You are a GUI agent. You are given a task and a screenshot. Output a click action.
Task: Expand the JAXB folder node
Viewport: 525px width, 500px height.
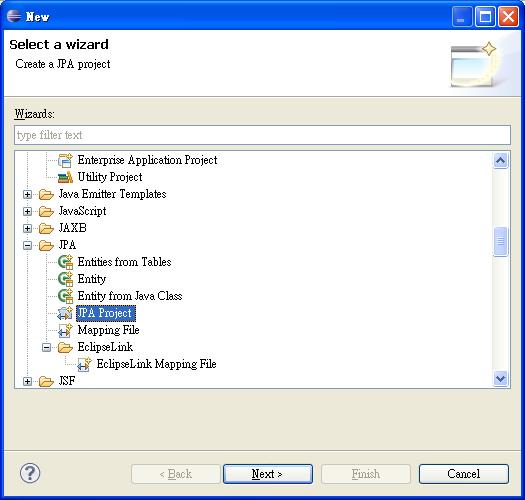(27, 228)
